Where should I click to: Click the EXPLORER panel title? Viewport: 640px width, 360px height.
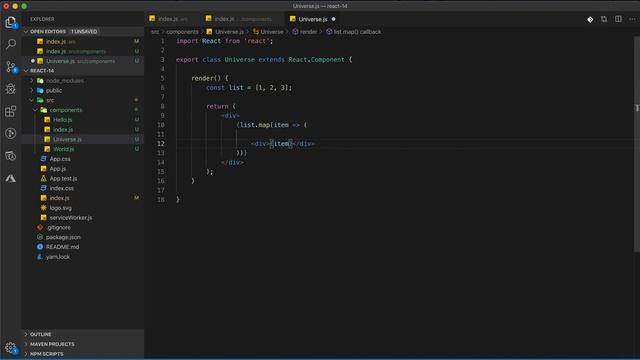click(42, 19)
